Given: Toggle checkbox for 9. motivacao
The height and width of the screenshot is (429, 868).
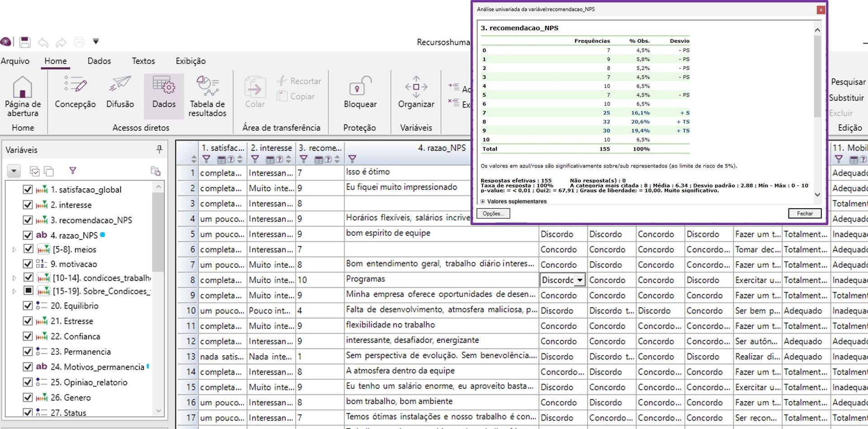Looking at the screenshot, I should pos(28,264).
